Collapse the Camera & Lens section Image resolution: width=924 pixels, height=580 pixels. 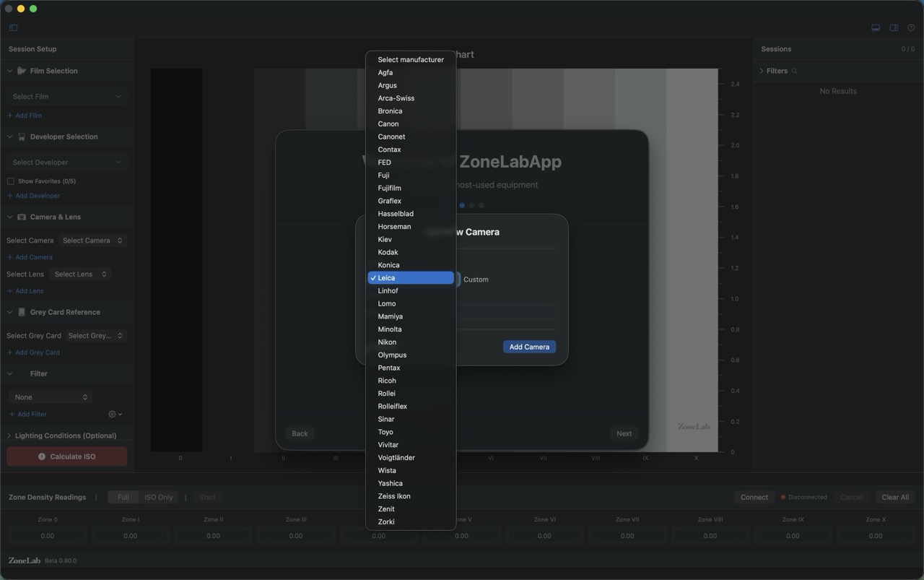[10, 217]
